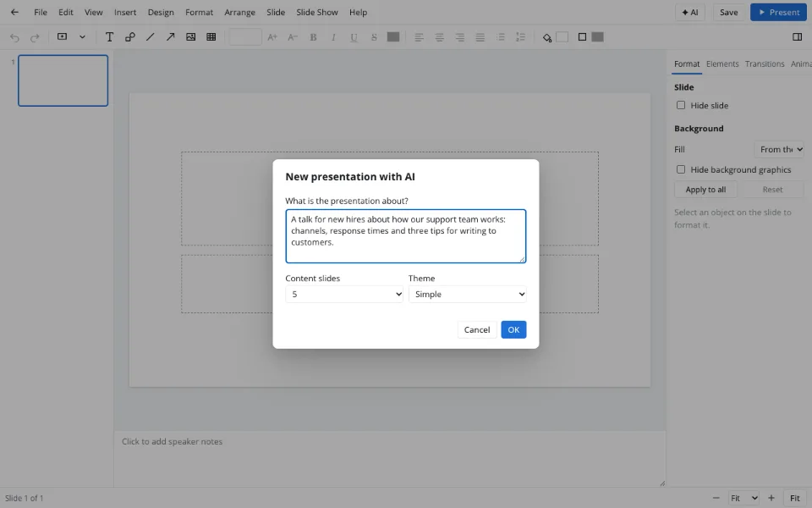Confirm the dialog with OK
Image resolution: width=812 pixels, height=508 pixels.
pyautogui.click(x=513, y=329)
